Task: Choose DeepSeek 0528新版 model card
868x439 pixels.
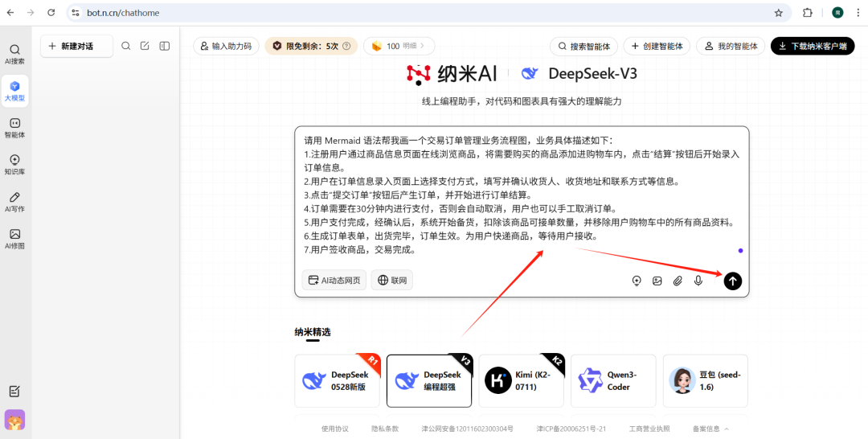Action: pyautogui.click(x=337, y=381)
